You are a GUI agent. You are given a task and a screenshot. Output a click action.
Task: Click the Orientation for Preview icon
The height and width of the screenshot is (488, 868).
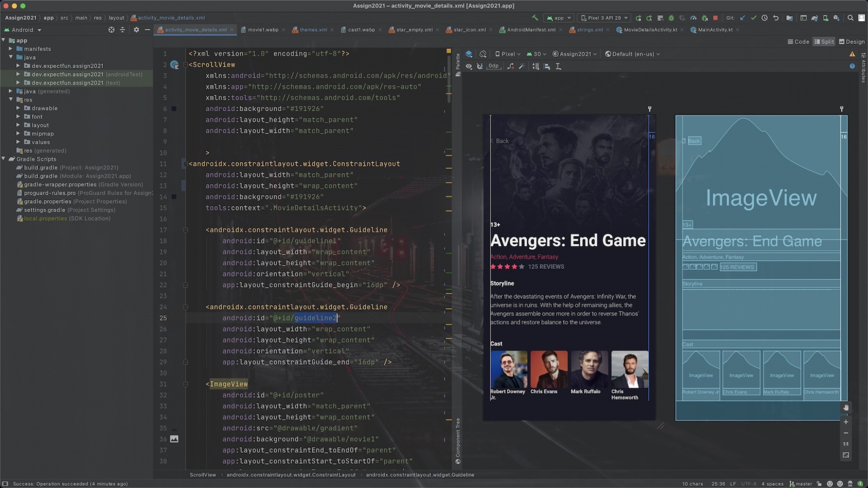483,54
